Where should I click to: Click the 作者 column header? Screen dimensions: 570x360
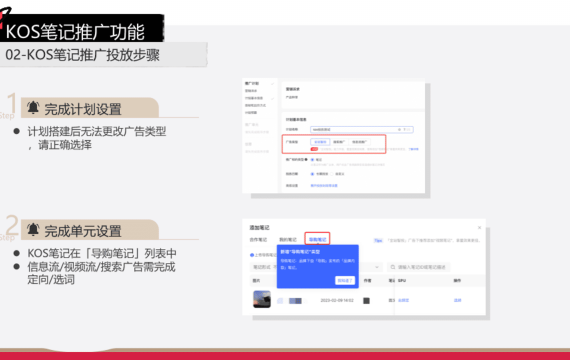coord(368,281)
